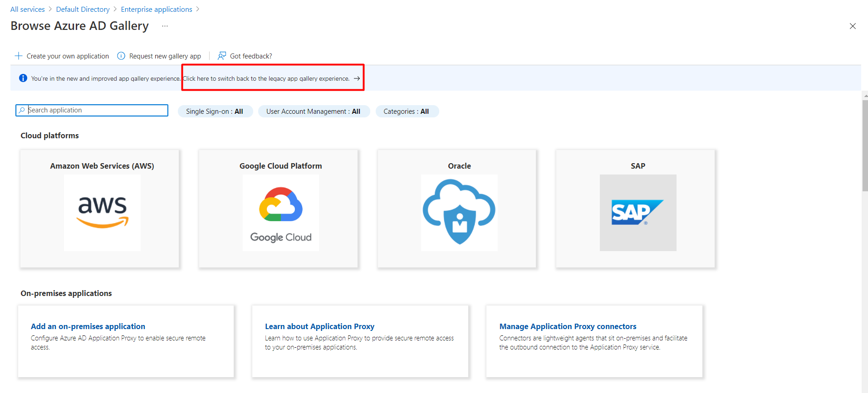The image size is (868, 393).
Task: Click the arrow icon ending the legacy gallery message
Action: pyautogui.click(x=357, y=78)
